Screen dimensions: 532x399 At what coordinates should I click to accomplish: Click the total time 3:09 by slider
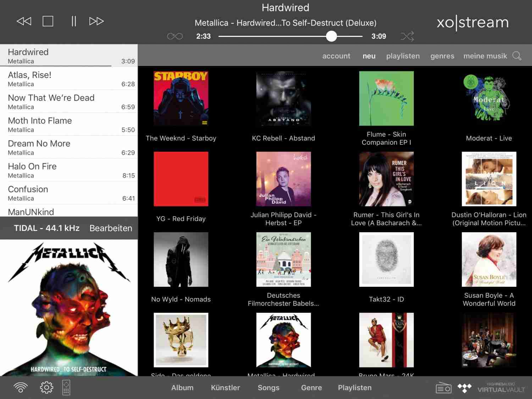coord(378,36)
